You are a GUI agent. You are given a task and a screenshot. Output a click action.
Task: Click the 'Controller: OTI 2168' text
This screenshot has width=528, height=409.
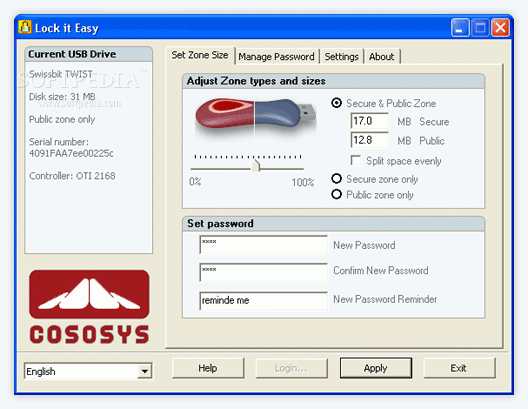[72, 176]
